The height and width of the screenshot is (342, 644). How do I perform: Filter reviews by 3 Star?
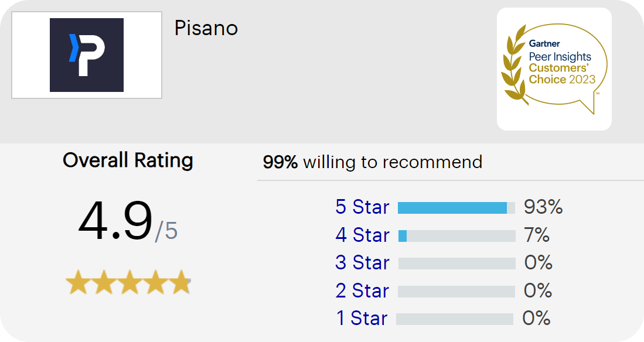pyautogui.click(x=362, y=263)
